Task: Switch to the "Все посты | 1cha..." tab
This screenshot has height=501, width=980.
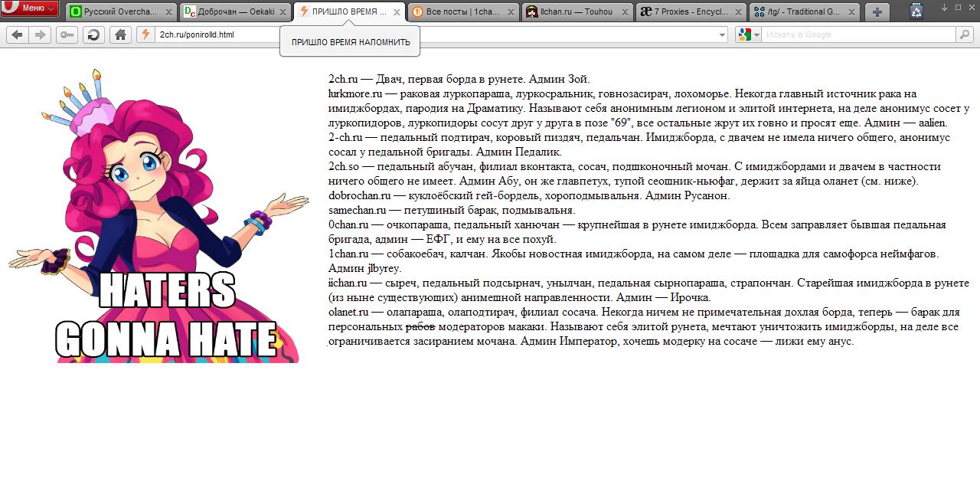Action: click(464, 11)
